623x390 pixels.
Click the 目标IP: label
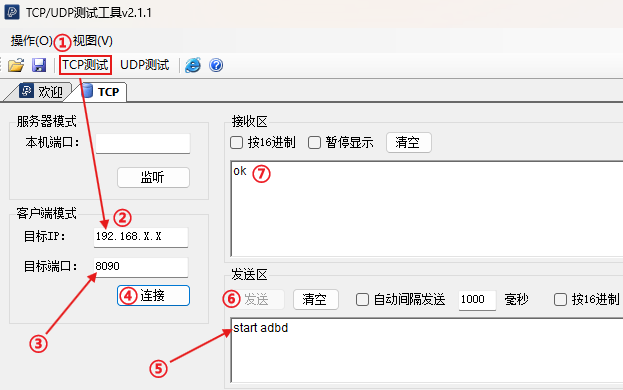(44, 236)
